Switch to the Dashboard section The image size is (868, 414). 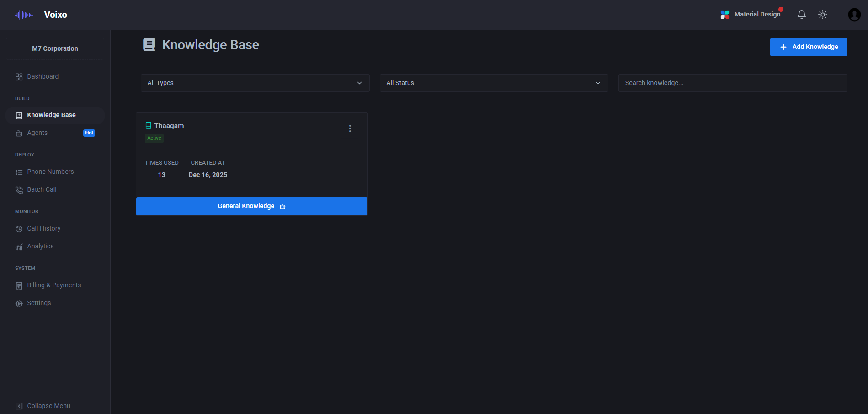[x=43, y=76]
